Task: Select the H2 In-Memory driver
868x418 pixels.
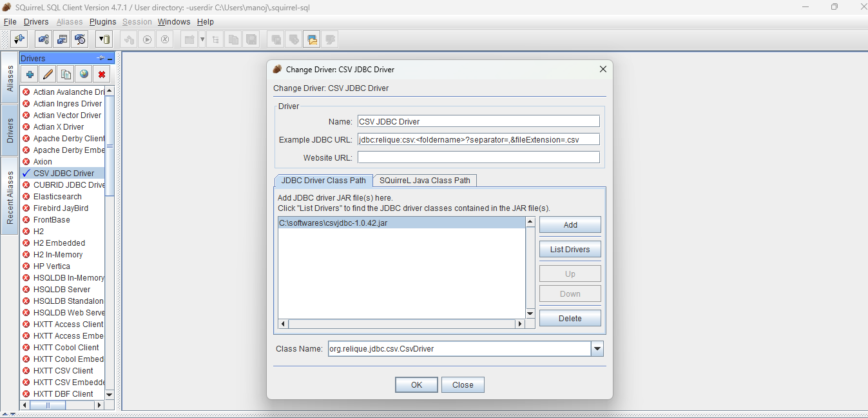Action: click(63, 254)
